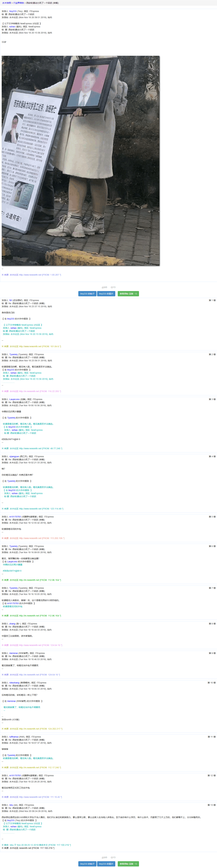The height and width of the screenshot is (868, 217).
Task: Open the newsmth.net source link FROM 112.17.240
Action: point(29,768)
